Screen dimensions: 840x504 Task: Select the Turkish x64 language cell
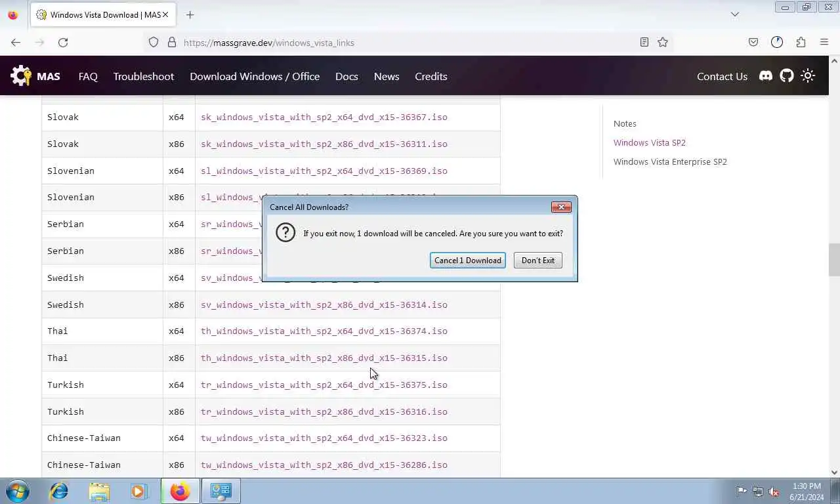point(102,385)
